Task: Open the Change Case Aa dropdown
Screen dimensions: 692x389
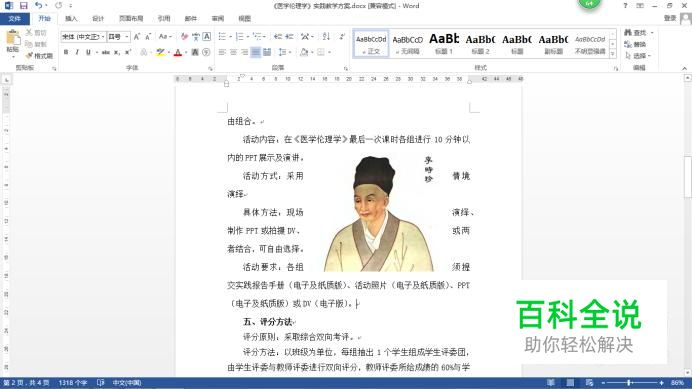Action: [165, 37]
